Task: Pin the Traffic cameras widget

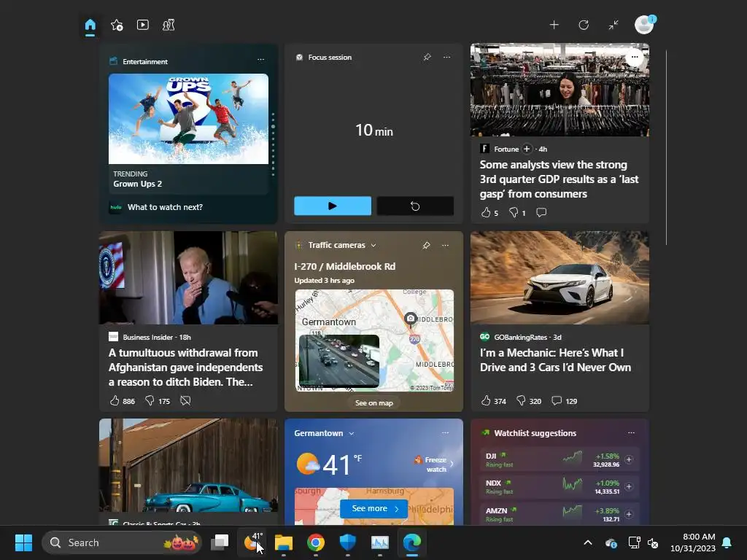Action: (426, 245)
